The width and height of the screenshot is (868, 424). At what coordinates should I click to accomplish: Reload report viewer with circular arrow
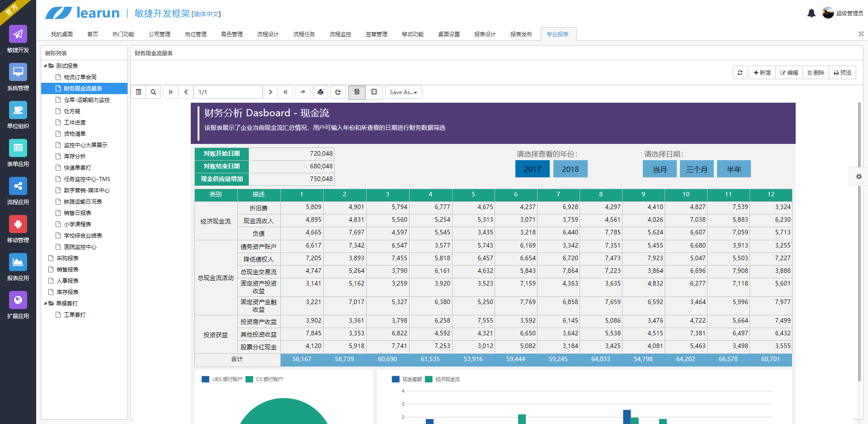pyautogui.click(x=338, y=92)
